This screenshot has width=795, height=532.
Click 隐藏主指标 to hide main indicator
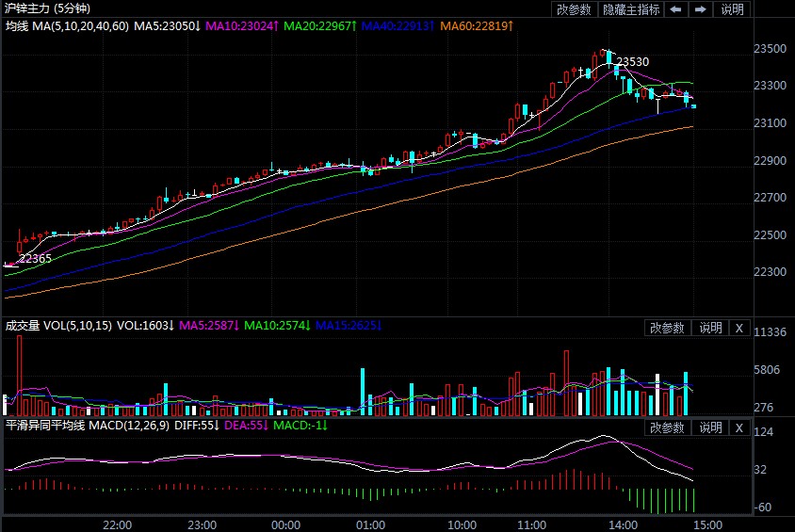[631, 9]
